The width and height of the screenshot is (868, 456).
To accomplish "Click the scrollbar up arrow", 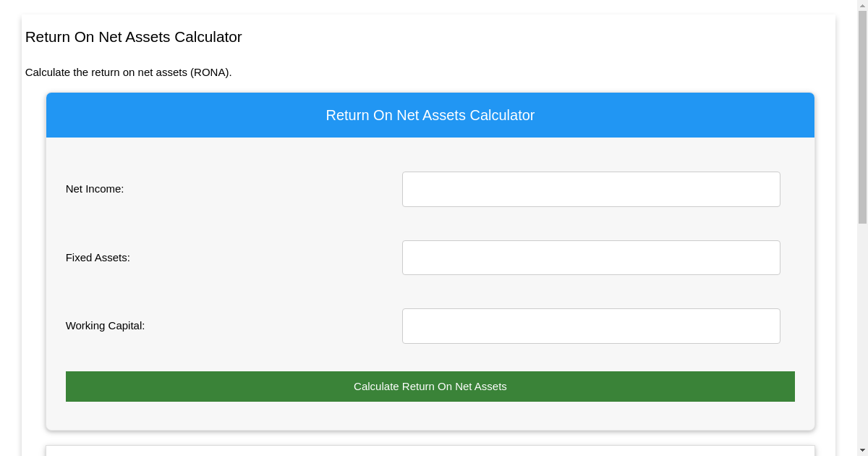I will (862, 6).
